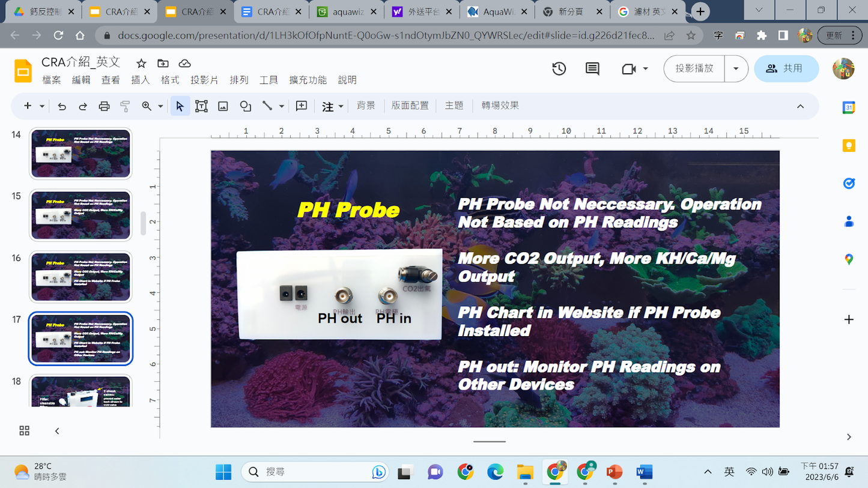868x488 pixels.
Task: Open the zoom level dropdown
Action: click(x=160, y=106)
